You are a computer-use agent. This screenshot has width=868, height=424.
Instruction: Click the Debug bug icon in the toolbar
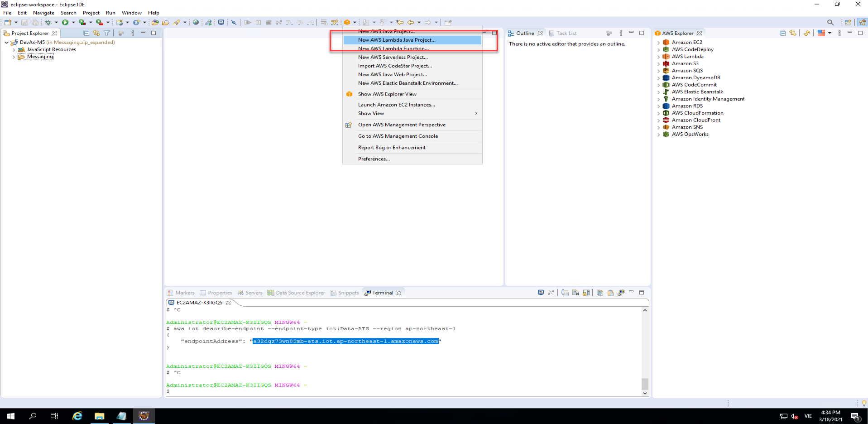click(48, 22)
